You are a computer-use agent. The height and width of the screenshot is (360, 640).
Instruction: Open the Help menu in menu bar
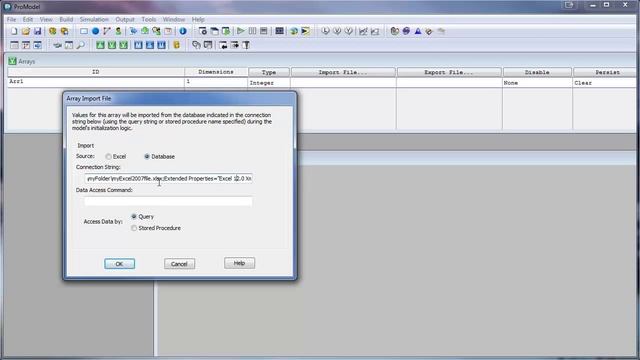coord(198,19)
